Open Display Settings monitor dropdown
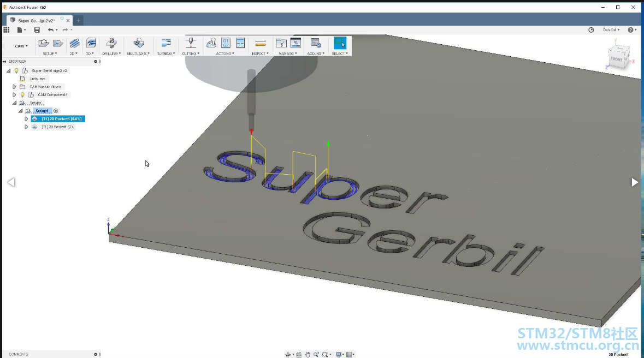This screenshot has width=644, height=358. [339, 354]
